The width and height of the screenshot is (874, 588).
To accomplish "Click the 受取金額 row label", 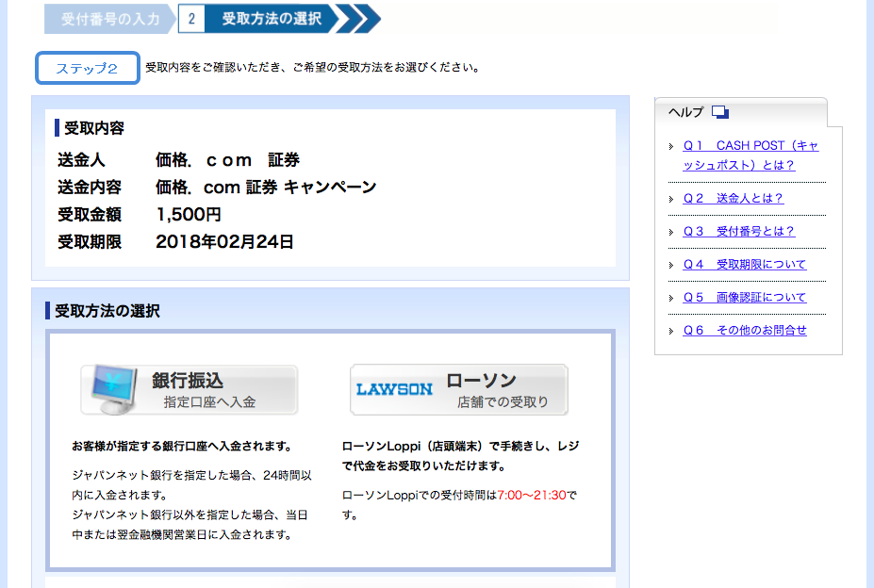I will 90,215.
